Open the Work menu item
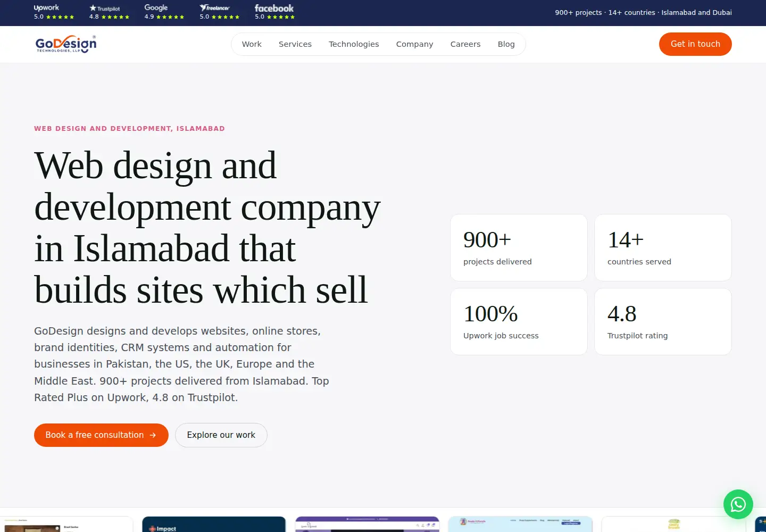 click(x=252, y=44)
